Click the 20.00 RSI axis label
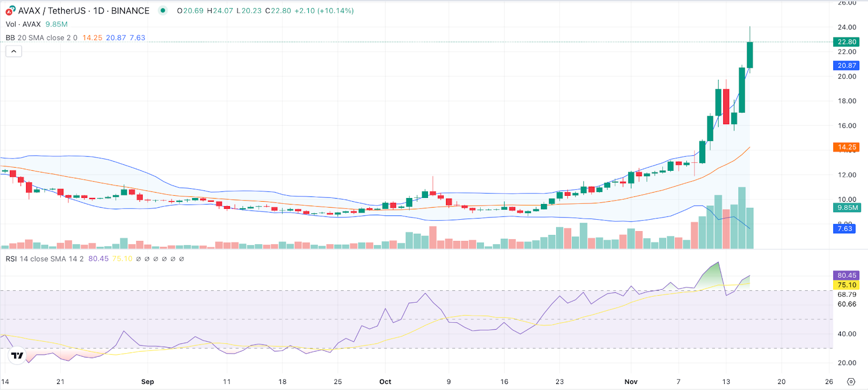The height and width of the screenshot is (390, 868). pyautogui.click(x=847, y=363)
